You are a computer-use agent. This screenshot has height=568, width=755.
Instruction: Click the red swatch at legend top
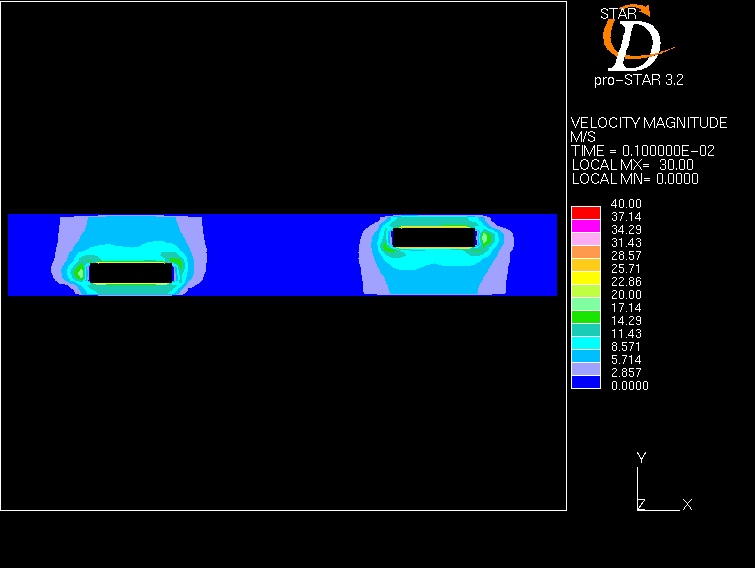(x=585, y=211)
